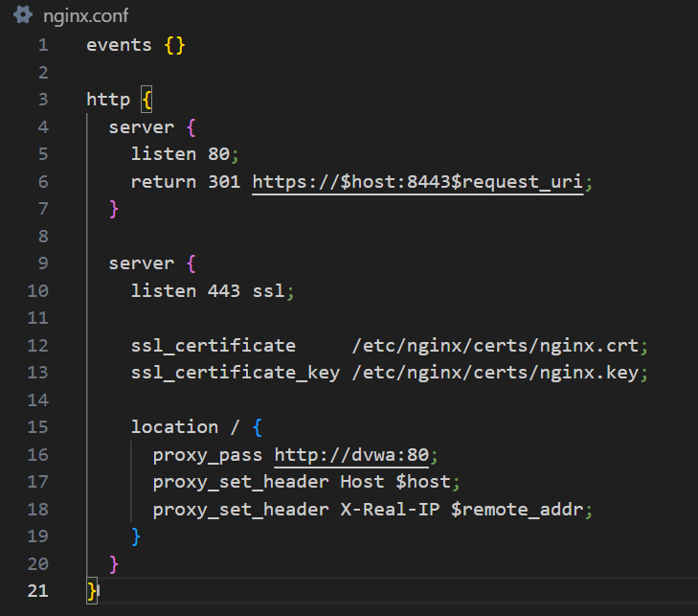This screenshot has width=698, height=616.
Task: Click 'return' keyword on line 6
Action: 164,182
